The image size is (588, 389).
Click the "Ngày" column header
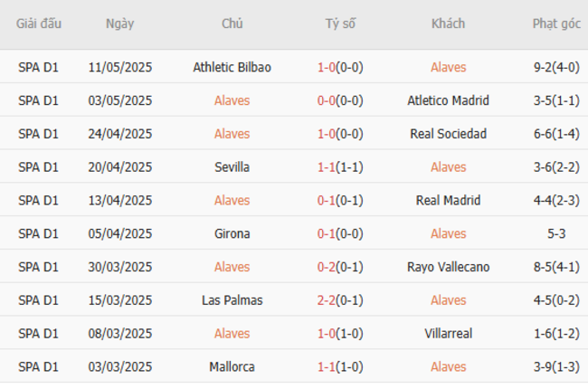click(119, 24)
